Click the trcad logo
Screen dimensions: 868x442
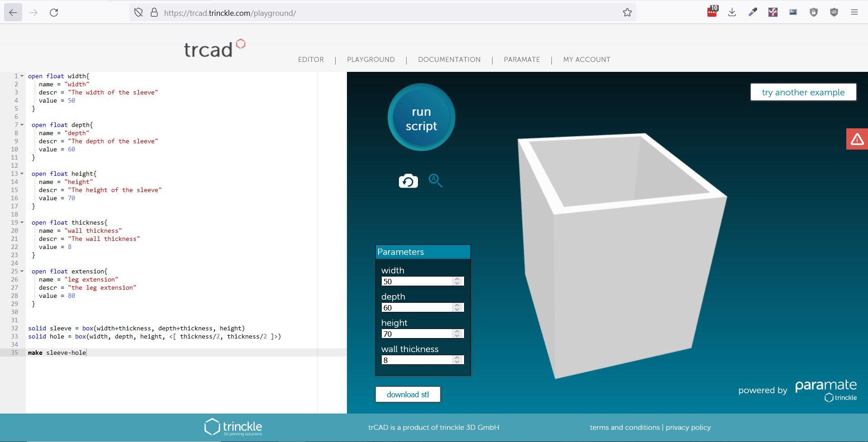pyautogui.click(x=214, y=49)
